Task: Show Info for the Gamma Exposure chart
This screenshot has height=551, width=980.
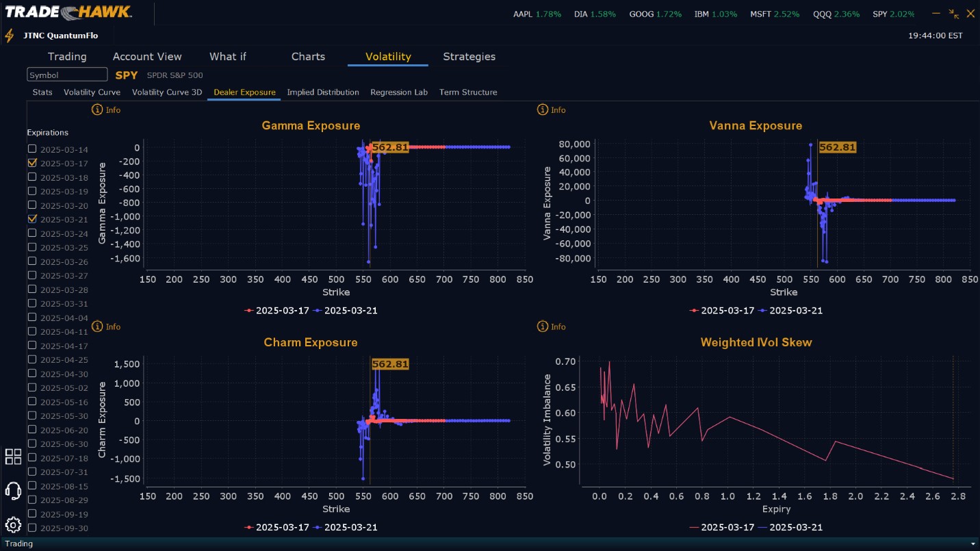Action: (x=106, y=110)
